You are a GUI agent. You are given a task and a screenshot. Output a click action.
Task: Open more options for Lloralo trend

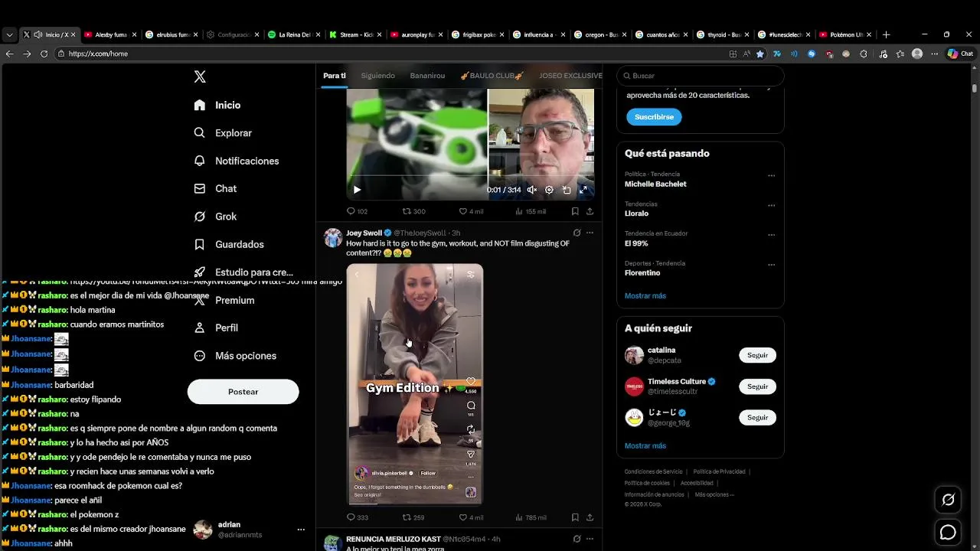pos(771,205)
